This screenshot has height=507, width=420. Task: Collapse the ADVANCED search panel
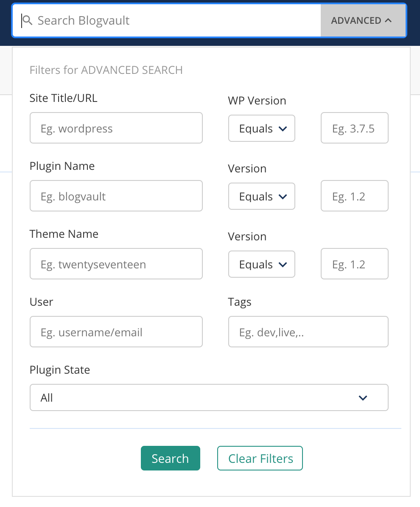[x=363, y=20]
